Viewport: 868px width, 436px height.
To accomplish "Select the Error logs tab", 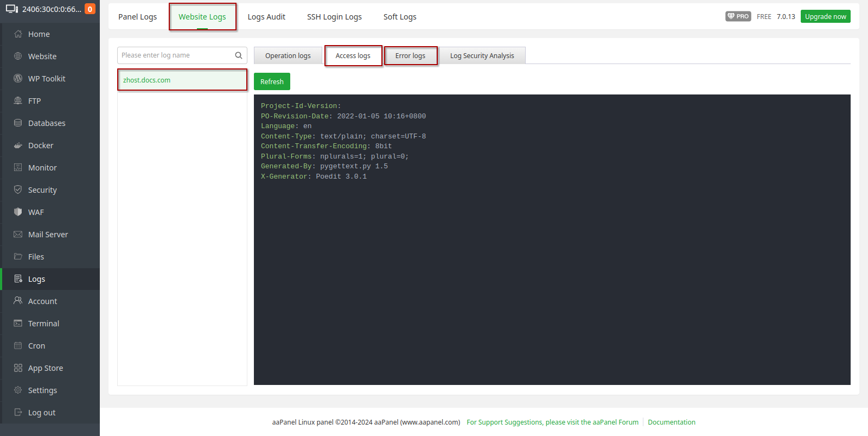I will (410, 55).
